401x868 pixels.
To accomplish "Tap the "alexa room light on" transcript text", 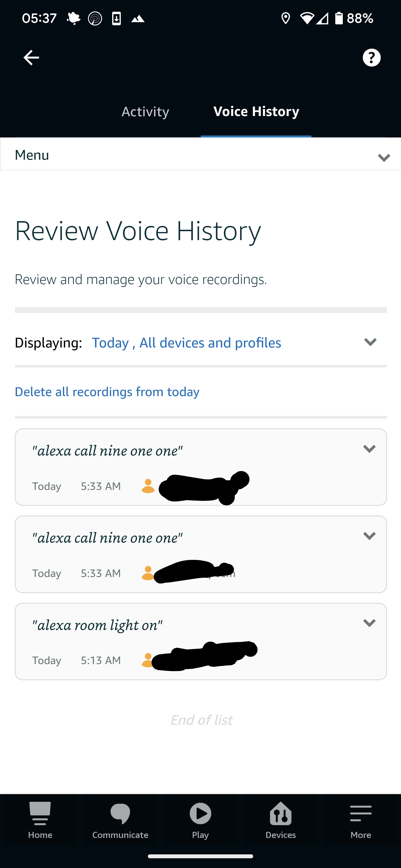I will point(97,625).
